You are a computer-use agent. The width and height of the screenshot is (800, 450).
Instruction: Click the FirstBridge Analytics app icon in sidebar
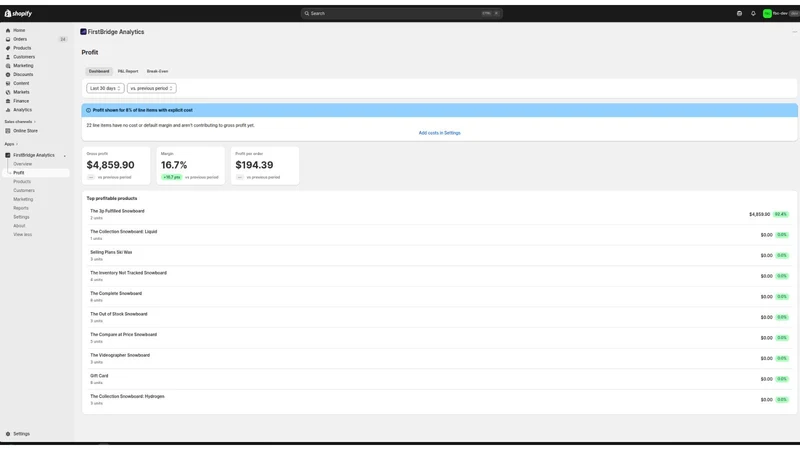pyautogui.click(x=8, y=155)
